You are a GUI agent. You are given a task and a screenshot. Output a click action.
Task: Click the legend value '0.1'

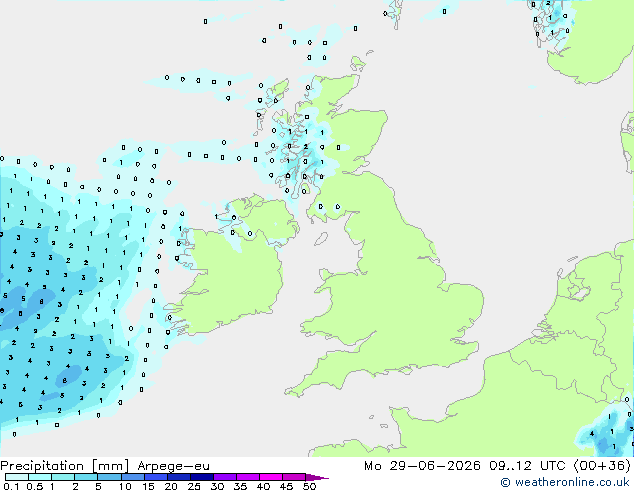(x=11, y=486)
